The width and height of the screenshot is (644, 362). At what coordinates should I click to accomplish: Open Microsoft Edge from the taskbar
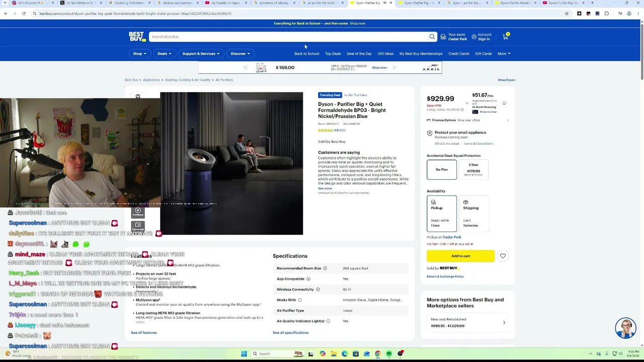coord(344,354)
